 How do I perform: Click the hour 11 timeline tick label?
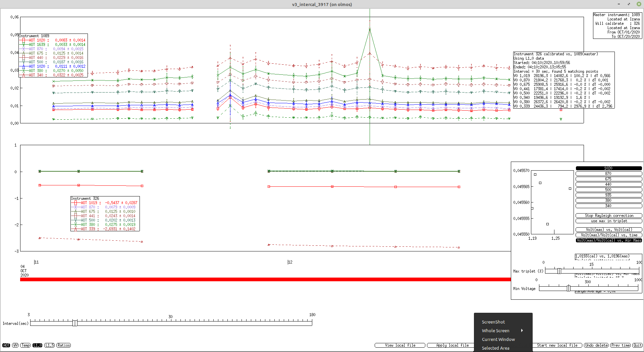tap(37, 262)
